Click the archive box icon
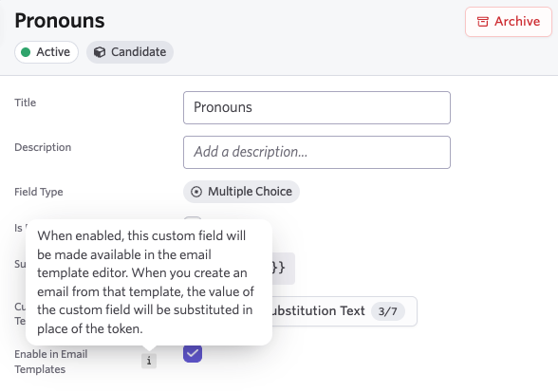This screenshot has height=392, width=558. [x=482, y=22]
